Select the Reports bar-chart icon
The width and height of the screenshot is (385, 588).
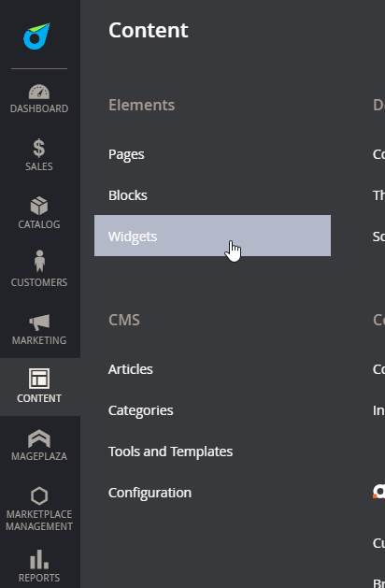39,559
